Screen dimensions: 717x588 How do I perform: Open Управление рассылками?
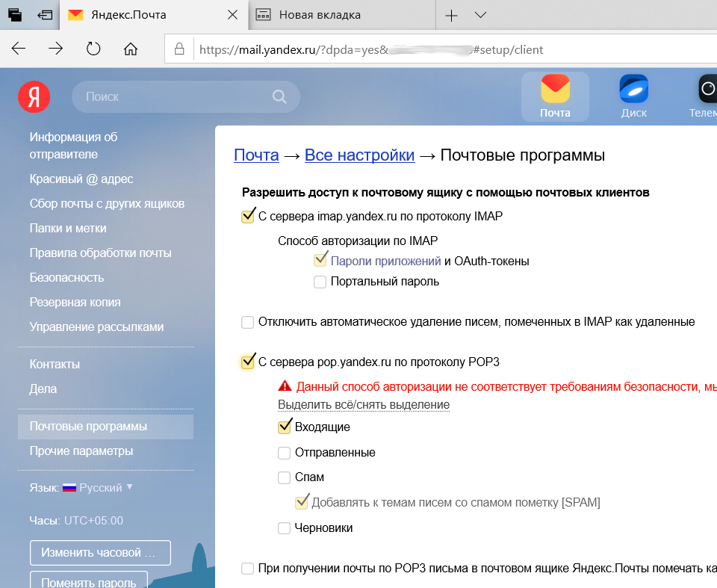96,327
